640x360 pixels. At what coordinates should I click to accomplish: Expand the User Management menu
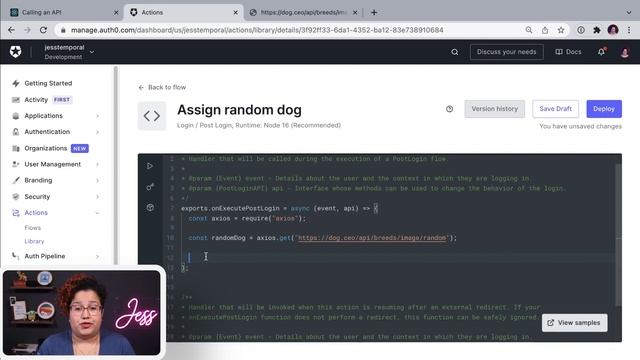56,164
